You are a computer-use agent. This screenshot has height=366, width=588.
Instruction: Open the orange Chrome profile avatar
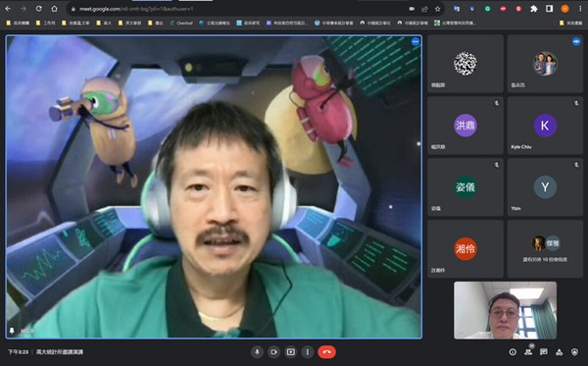[564, 9]
